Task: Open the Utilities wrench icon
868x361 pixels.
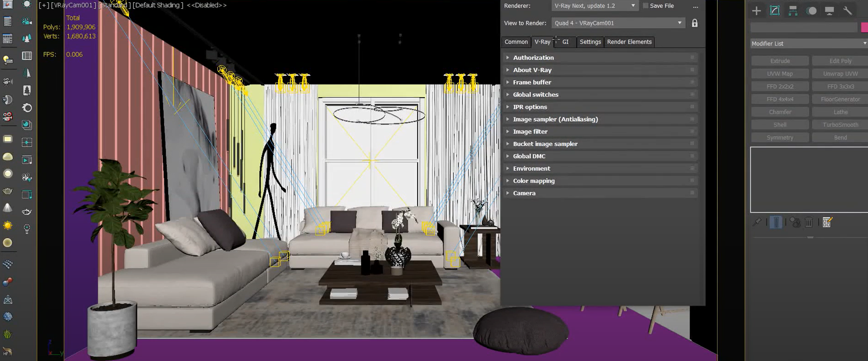Action: coord(847,11)
